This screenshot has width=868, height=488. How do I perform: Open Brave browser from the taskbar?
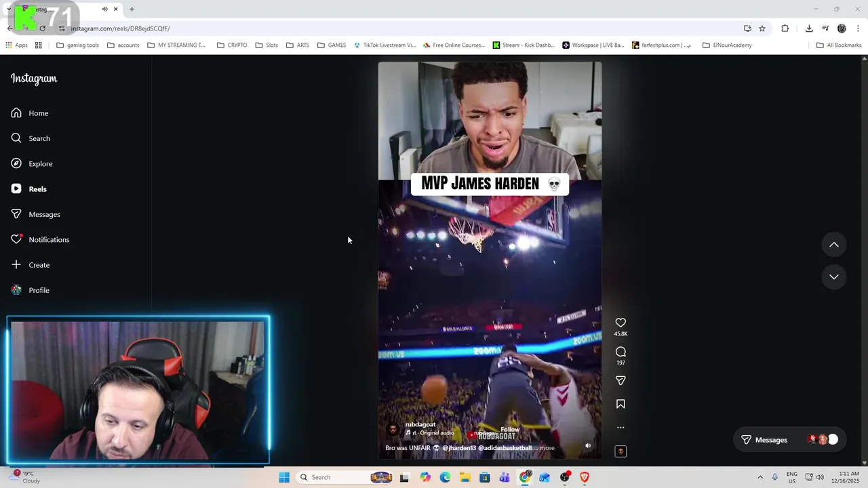coord(585,477)
